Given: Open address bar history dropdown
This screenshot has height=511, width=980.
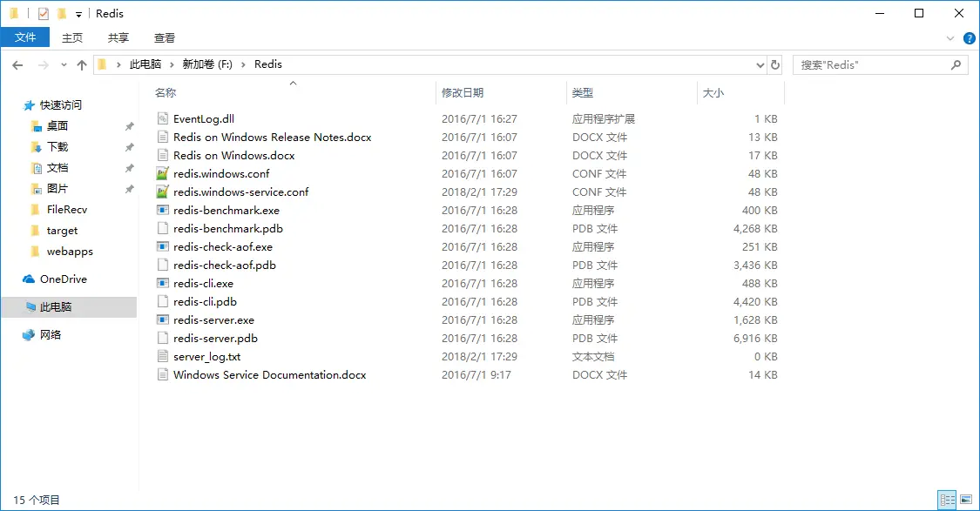Looking at the screenshot, I should [760, 65].
